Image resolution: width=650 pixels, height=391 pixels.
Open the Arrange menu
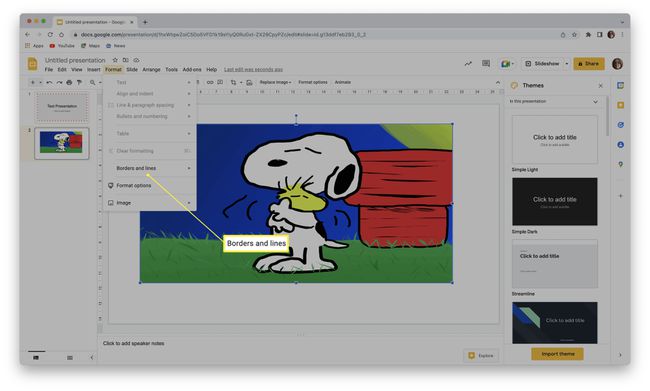tap(151, 70)
